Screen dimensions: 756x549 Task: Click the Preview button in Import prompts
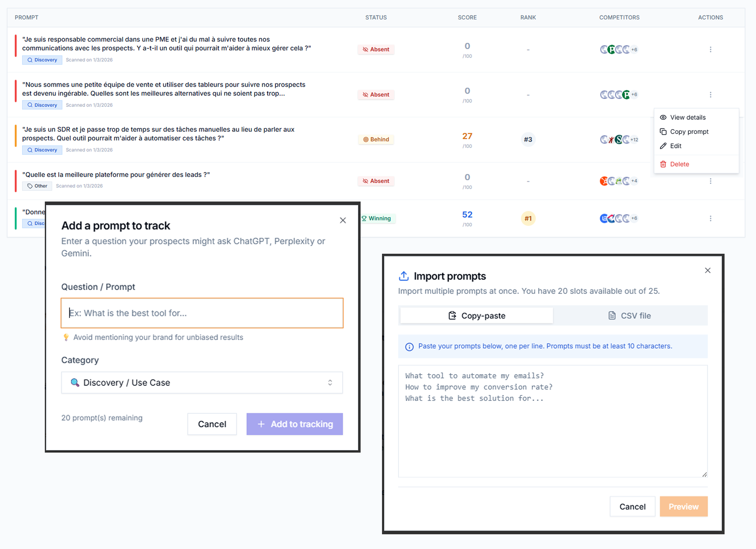pyautogui.click(x=683, y=506)
